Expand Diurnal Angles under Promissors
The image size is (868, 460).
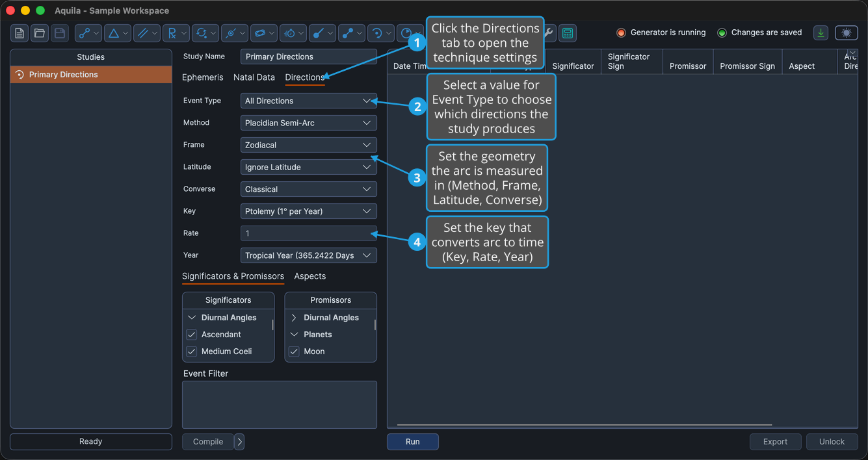pyautogui.click(x=294, y=318)
